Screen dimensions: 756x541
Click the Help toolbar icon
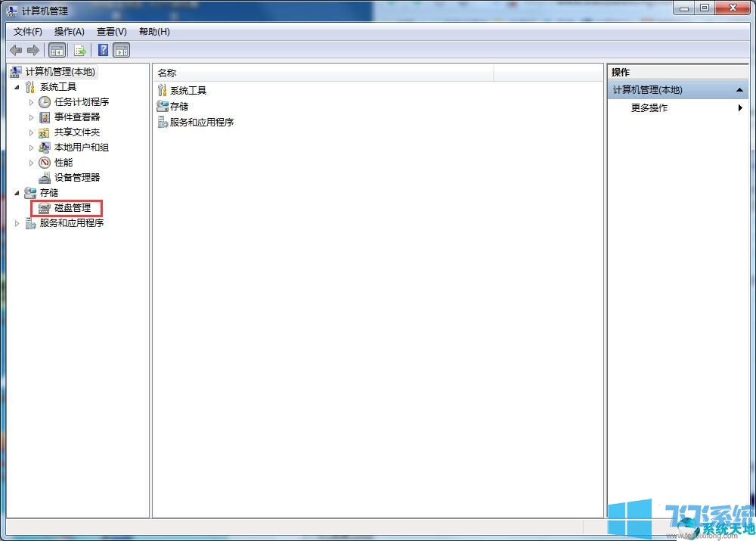(x=104, y=50)
